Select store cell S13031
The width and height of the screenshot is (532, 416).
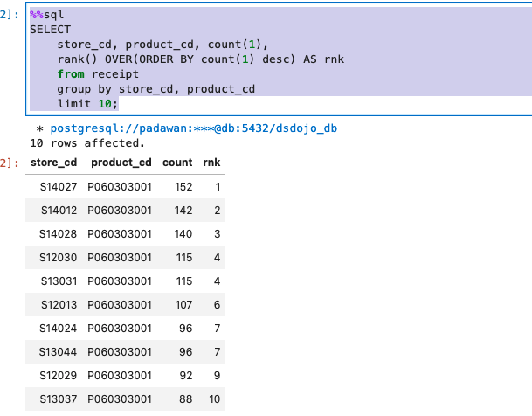(59, 281)
